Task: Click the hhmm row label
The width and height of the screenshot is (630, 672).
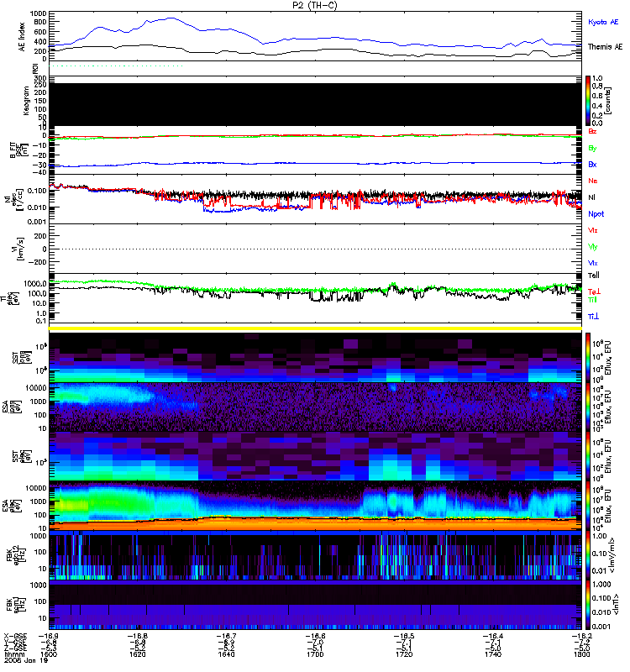Action: [x=14, y=654]
